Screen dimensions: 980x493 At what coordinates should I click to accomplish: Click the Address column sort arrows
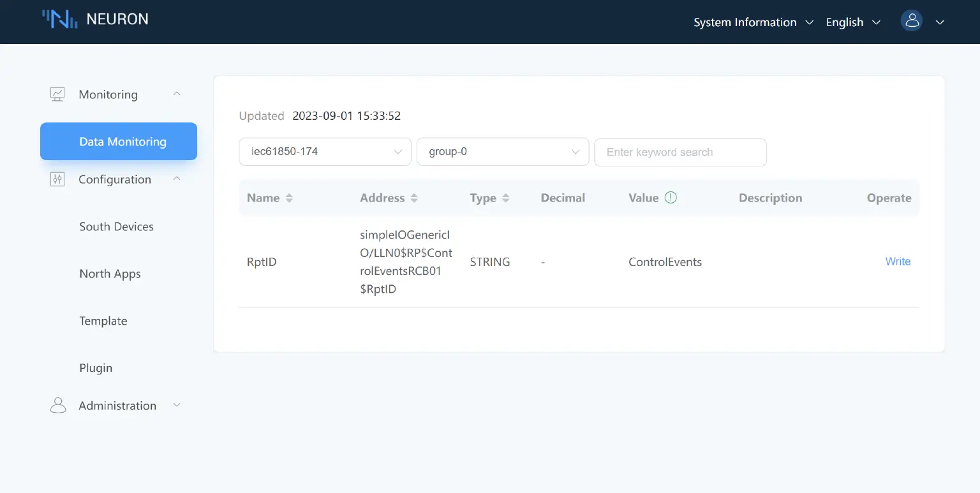pyautogui.click(x=415, y=198)
